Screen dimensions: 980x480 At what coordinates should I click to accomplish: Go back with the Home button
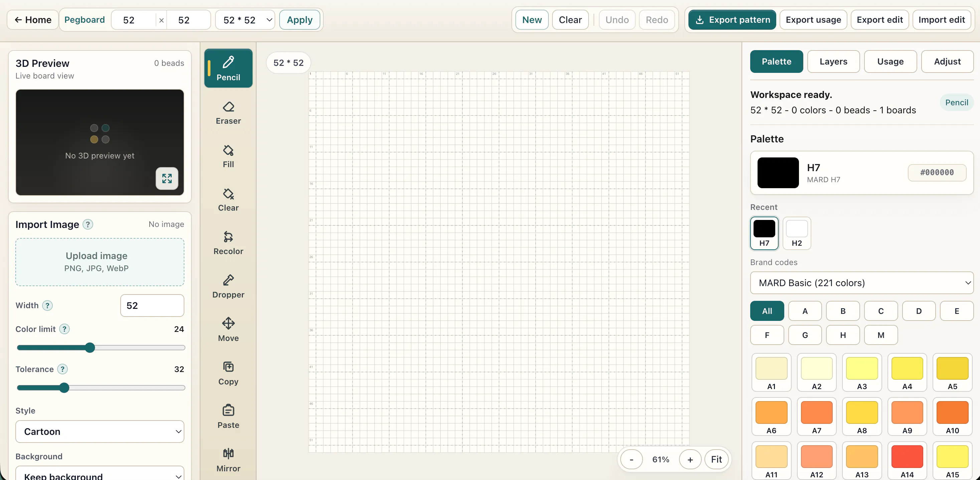pyautogui.click(x=33, y=20)
